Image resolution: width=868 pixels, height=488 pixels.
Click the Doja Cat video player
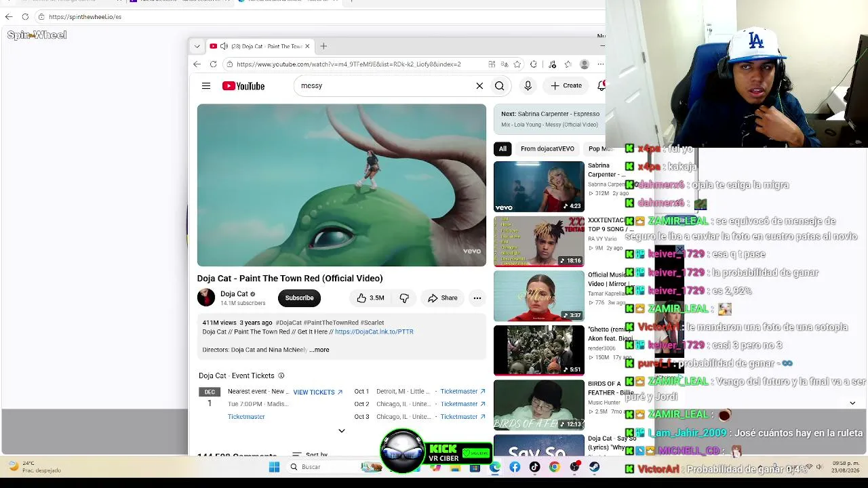[x=342, y=185]
